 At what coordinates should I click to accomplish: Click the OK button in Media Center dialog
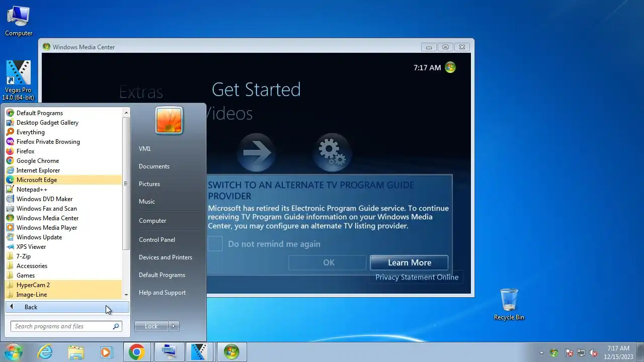pos(328,262)
